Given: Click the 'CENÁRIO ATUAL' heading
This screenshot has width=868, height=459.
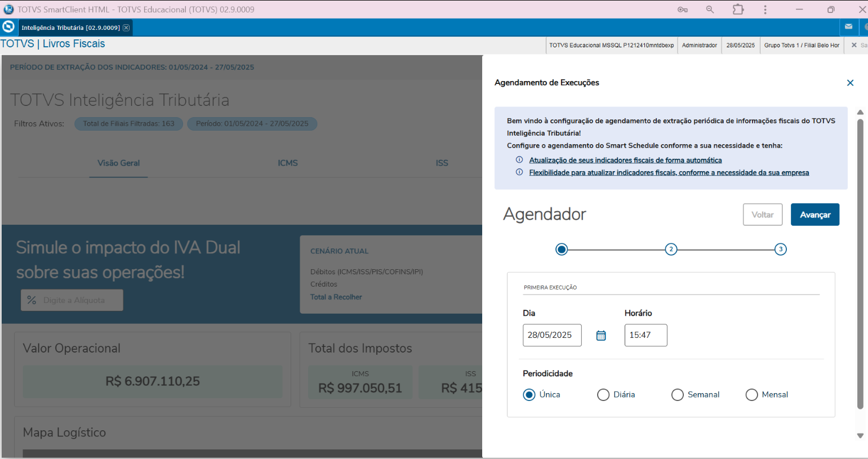Looking at the screenshot, I should coord(339,251).
